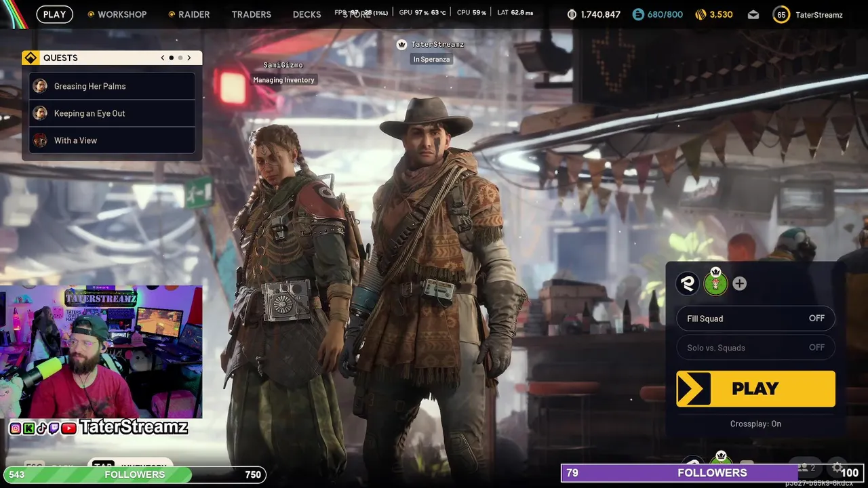Open the Keeping an Eye Out quest
This screenshot has height=488, width=868.
(112, 113)
